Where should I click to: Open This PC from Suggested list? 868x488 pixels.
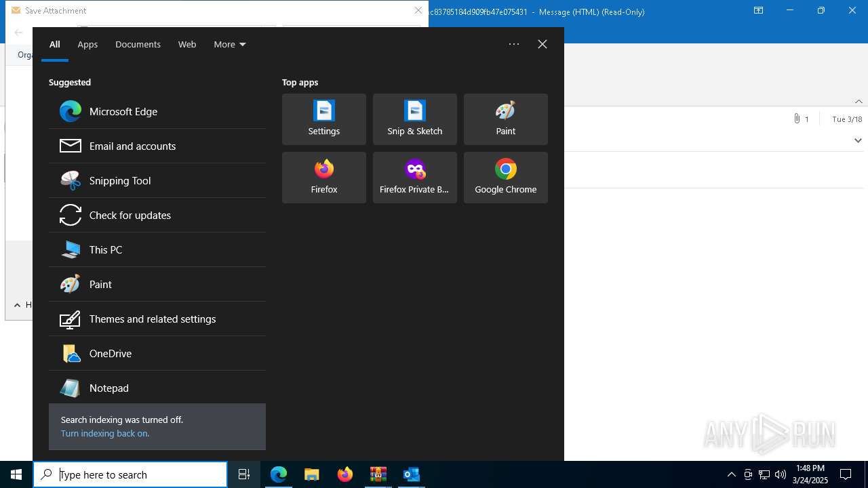tap(157, 249)
